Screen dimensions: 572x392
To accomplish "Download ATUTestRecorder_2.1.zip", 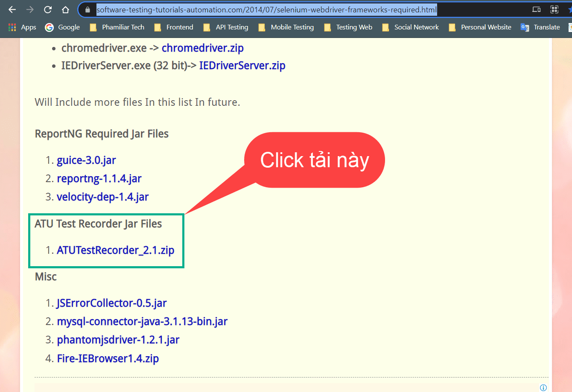I will click(115, 250).
